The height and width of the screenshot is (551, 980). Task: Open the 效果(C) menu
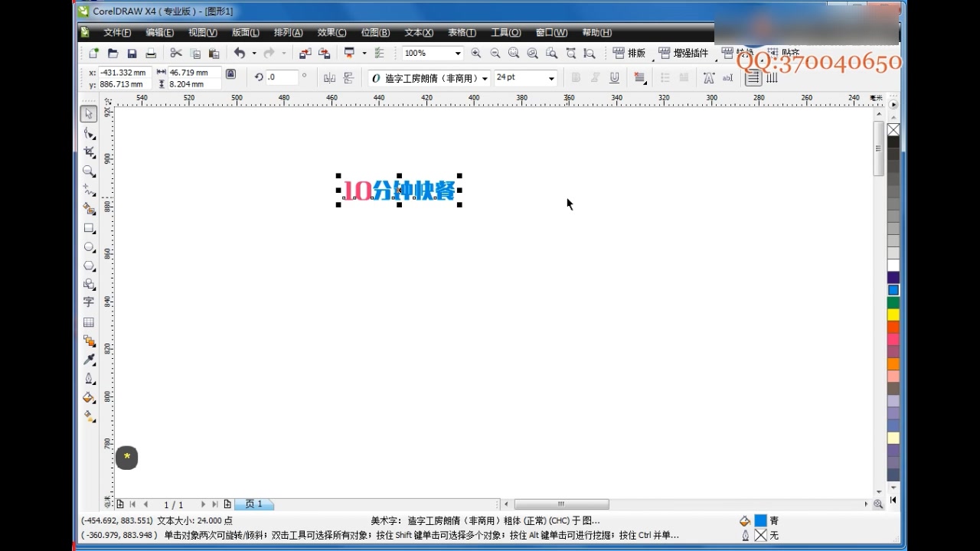pyautogui.click(x=332, y=33)
